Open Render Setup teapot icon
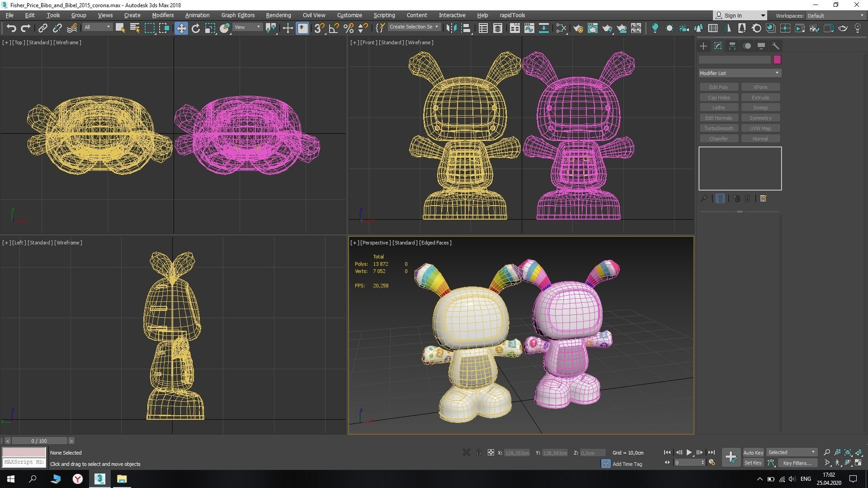Image resolution: width=868 pixels, height=488 pixels. point(578,28)
